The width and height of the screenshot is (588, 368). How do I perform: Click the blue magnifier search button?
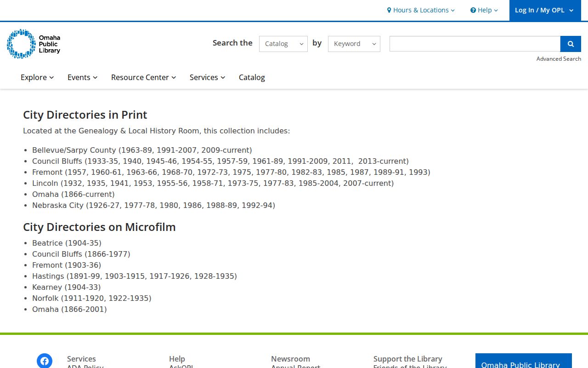[571, 44]
